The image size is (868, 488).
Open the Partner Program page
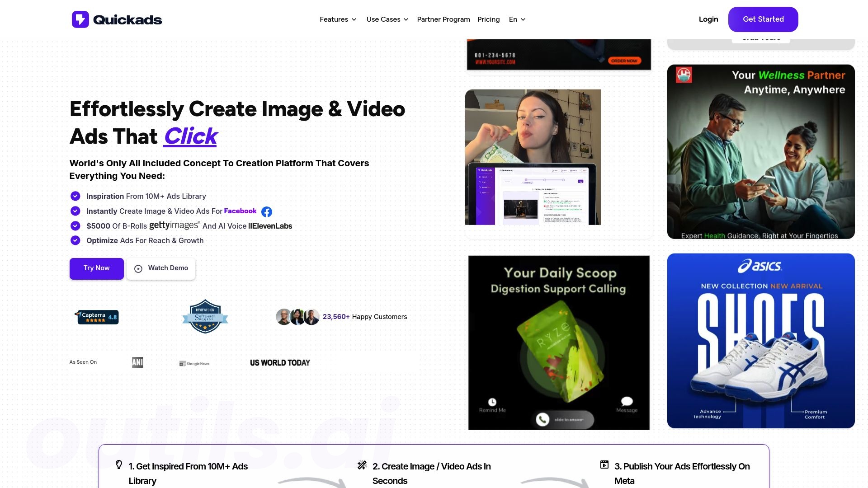(443, 19)
